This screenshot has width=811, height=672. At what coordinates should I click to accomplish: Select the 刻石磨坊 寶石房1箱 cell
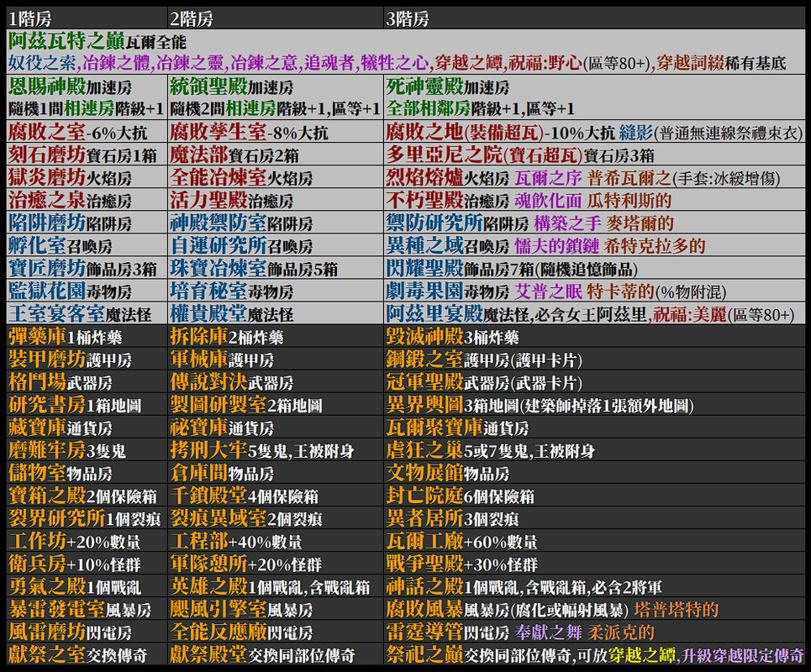point(87,155)
